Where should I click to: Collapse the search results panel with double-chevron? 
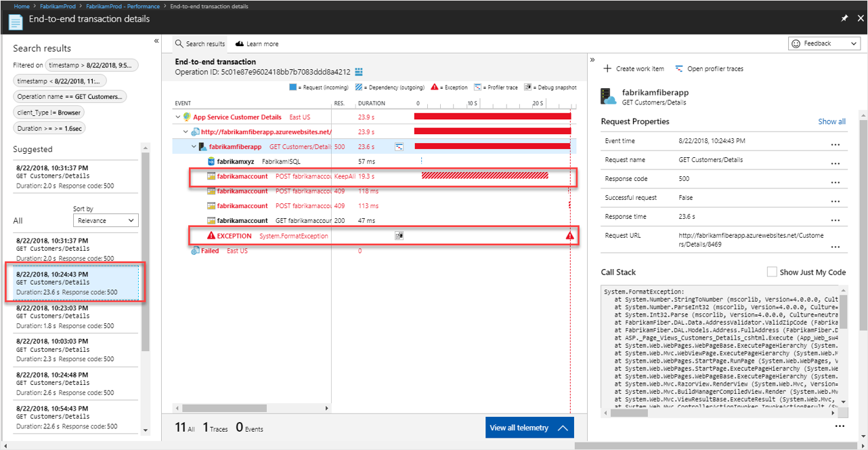156,41
